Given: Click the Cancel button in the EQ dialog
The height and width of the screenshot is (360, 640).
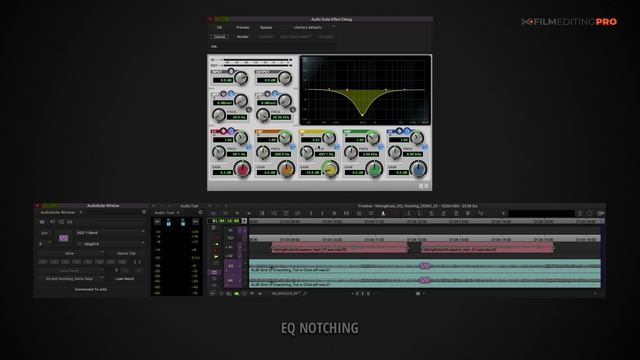Looking at the screenshot, I should pyautogui.click(x=219, y=37).
